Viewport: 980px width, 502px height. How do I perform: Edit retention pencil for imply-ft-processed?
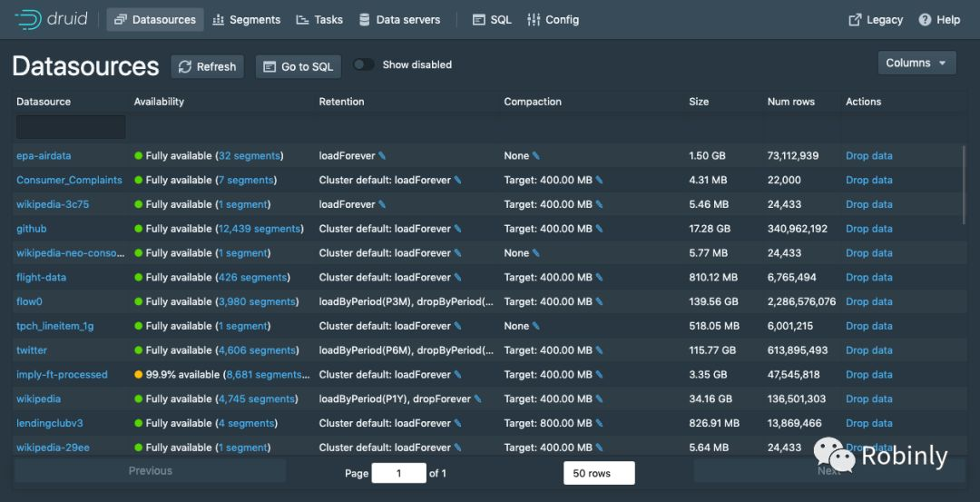coord(457,375)
